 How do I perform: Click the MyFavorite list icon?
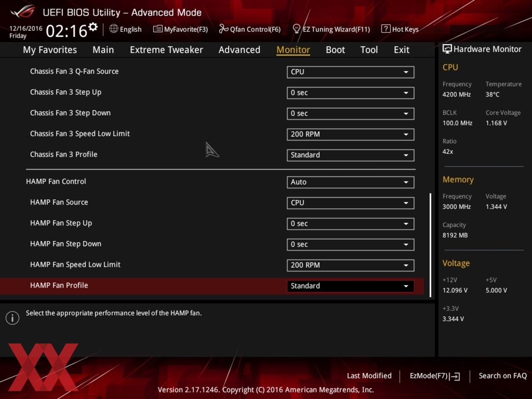point(157,29)
